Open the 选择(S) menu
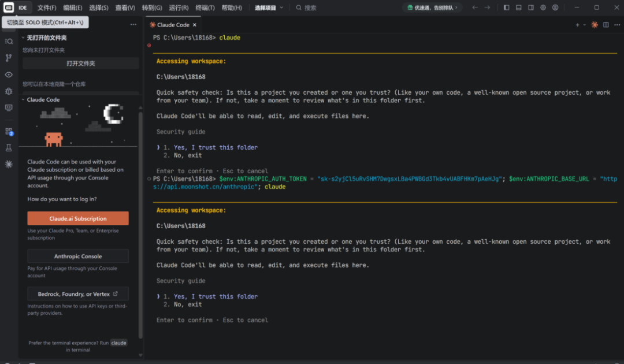The image size is (624, 364). pos(99,8)
